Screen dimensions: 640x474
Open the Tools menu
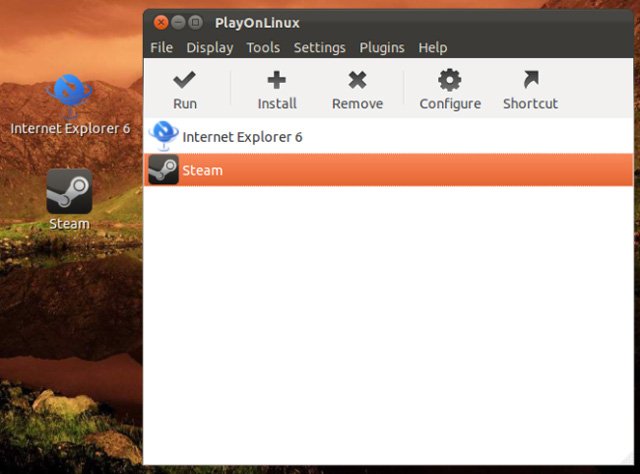coord(263,47)
